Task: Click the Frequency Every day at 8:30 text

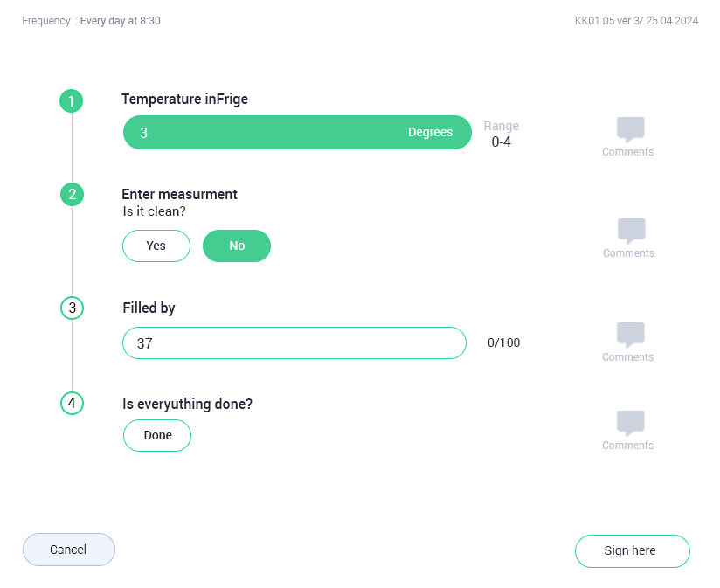Action: pyautogui.click(x=91, y=21)
